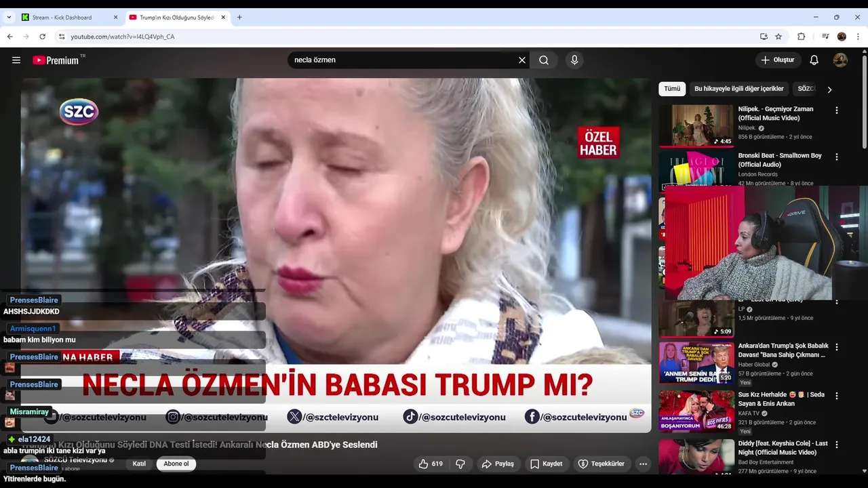The height and width of the screenshot is (488, 868).
Task: Click the Katıl join button
Action: pyautogui.click(x=139, y=464)
